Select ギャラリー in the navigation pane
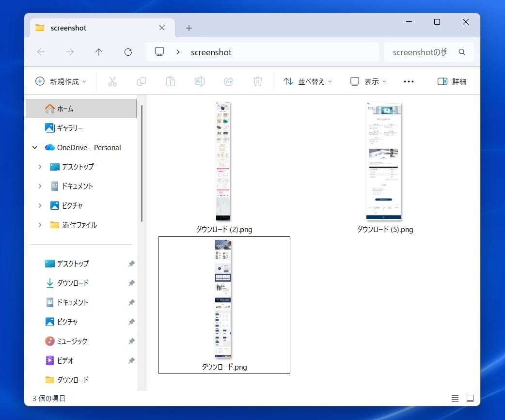505x420 pixels. (x=70, y=128)
